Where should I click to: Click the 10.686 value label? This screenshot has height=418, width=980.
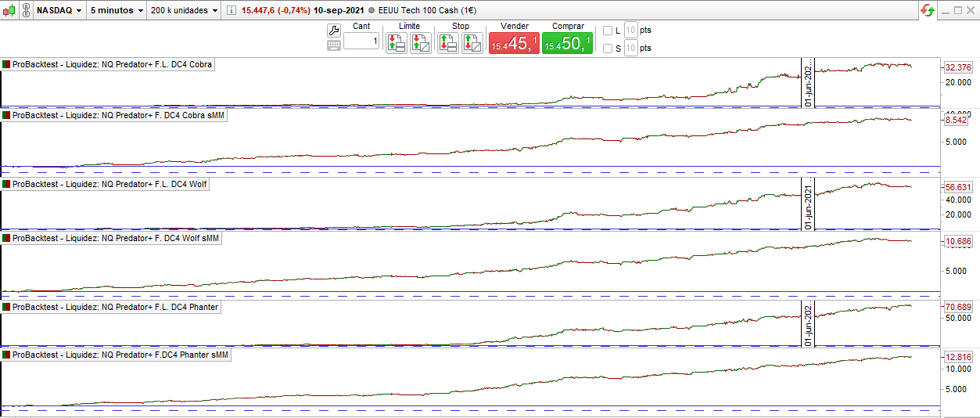click(x=957, y=242)
